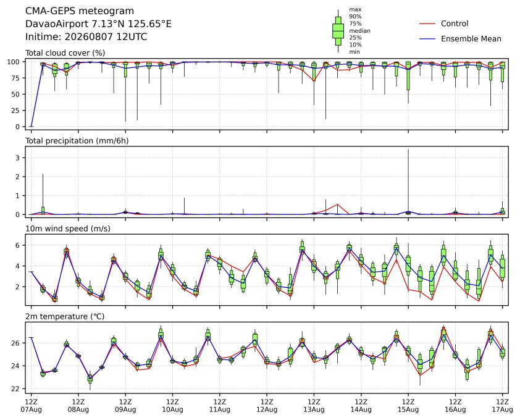520x420 pixels.
Task: Click the 'Control' legend label
Action: (x=455, y=23)
